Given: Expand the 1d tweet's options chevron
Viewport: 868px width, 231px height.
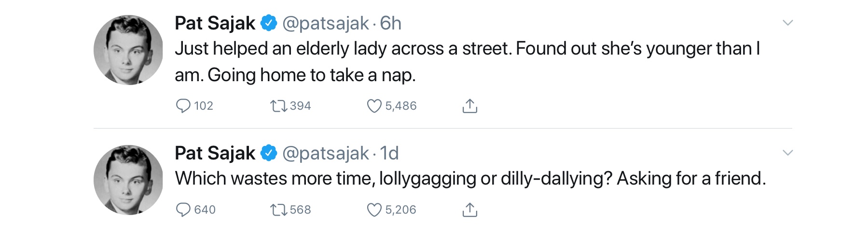Looking at the screenshot, I should tap(787, 153).
